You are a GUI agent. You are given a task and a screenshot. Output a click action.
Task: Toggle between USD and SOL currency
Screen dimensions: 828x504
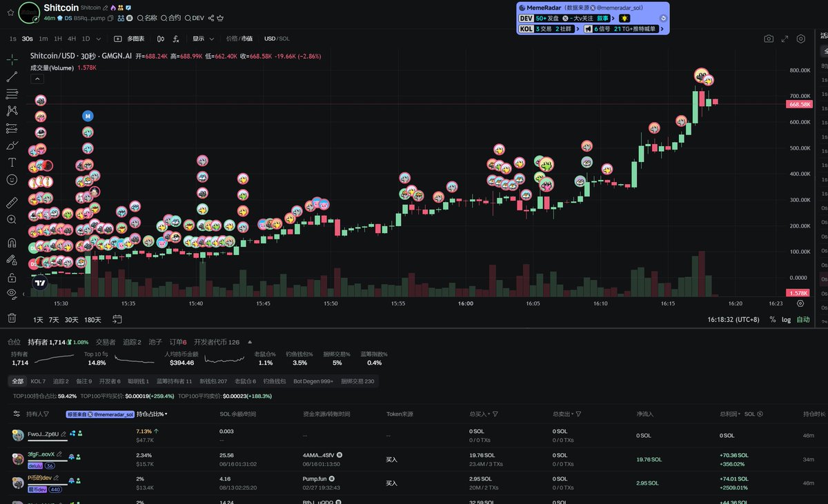[277, 39]
